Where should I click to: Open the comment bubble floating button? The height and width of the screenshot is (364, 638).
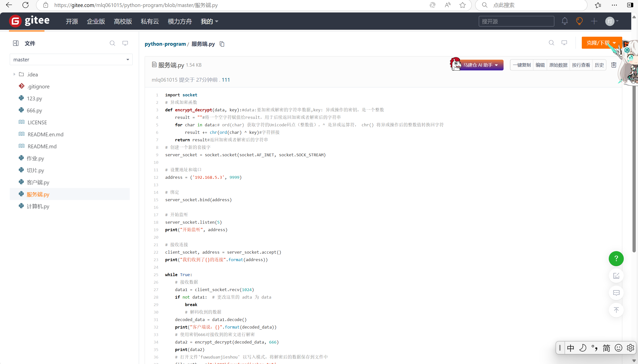click(616, 293)
